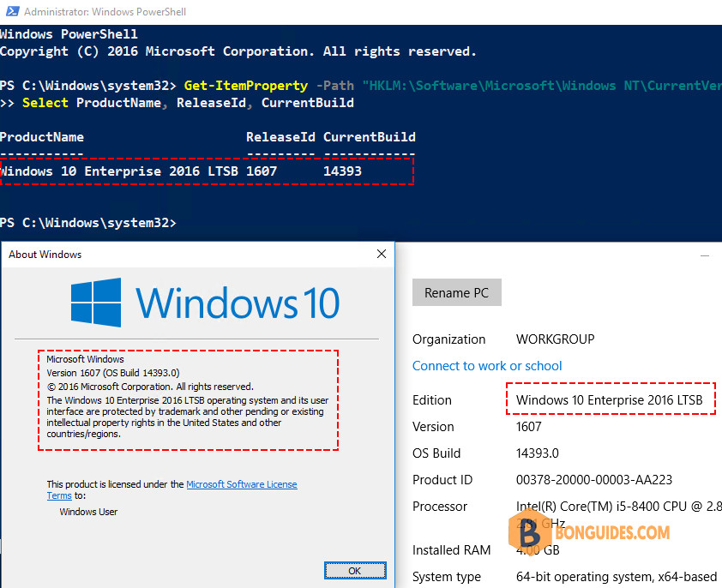This screenshot has width=722, height=588.
Task: Click the CurrentBuild column header in PowerShell
Action: click(x=370, y=137)
